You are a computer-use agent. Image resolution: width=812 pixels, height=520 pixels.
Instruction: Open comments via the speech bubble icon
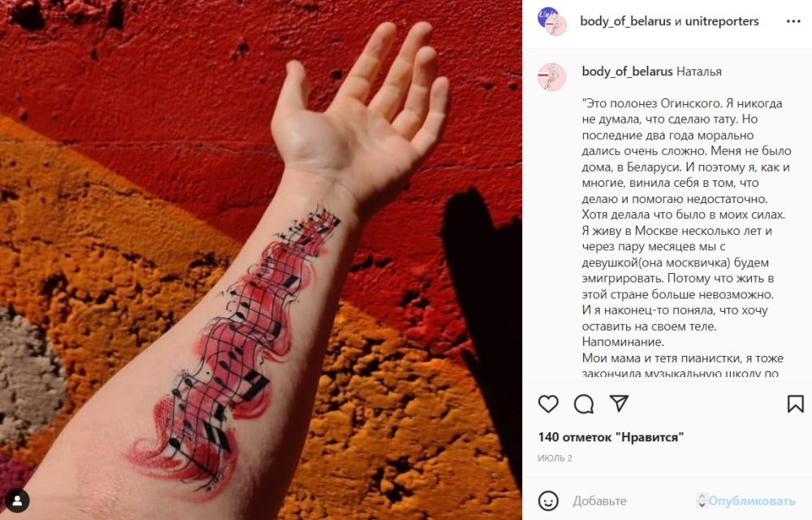pyautogui.click(x=584, y=404)
